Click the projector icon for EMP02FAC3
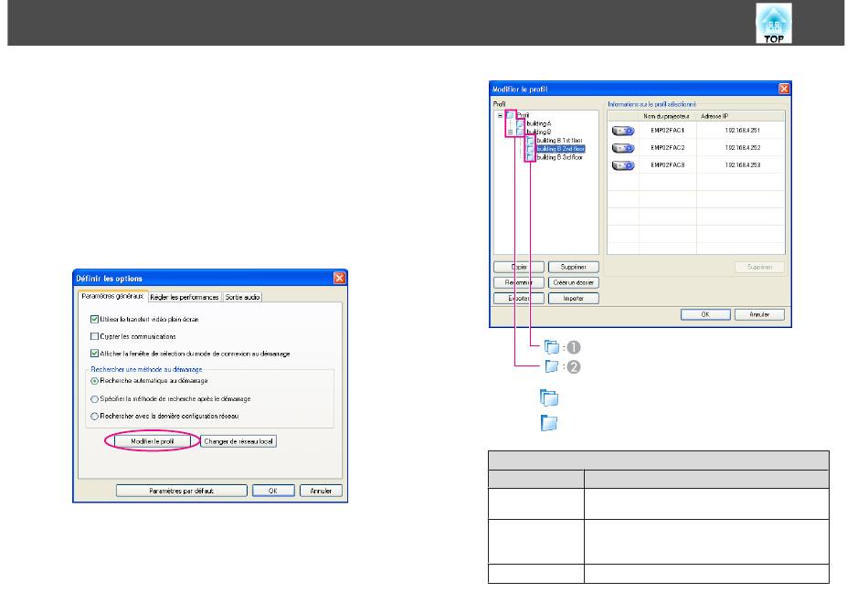868x603 pixels. 623,165
